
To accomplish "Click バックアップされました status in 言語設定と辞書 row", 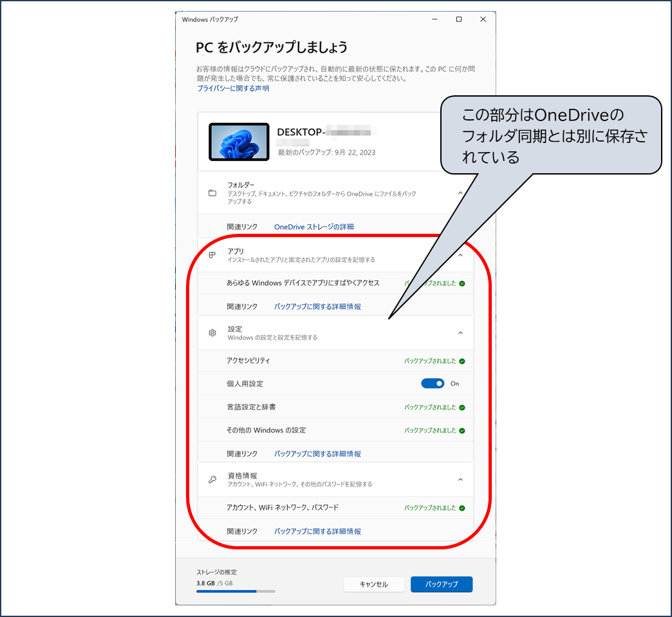I will 430,407.
